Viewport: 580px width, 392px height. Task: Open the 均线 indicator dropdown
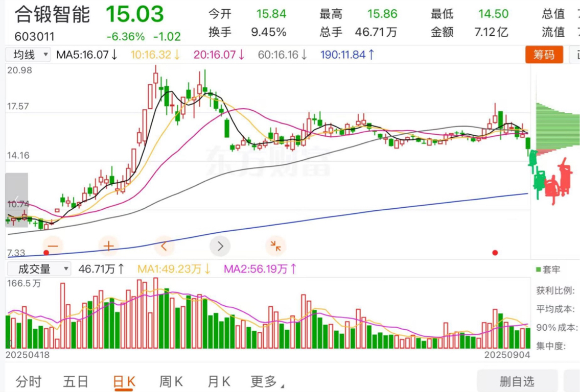28,55
